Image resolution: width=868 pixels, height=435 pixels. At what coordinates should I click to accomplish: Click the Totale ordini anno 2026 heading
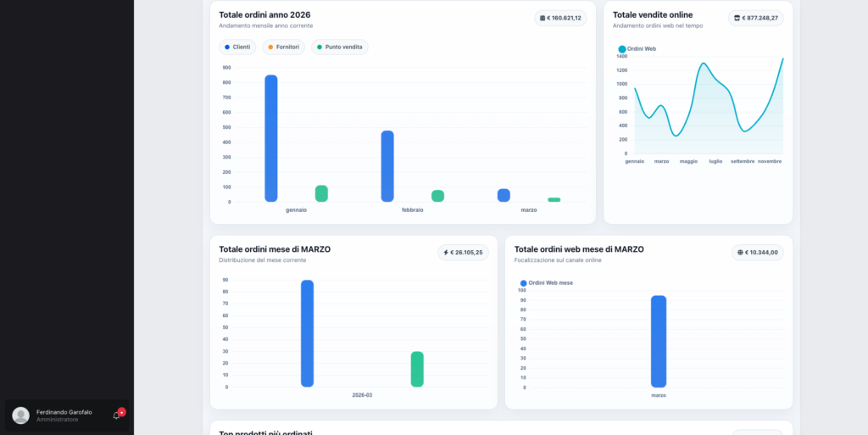[264, 14]
